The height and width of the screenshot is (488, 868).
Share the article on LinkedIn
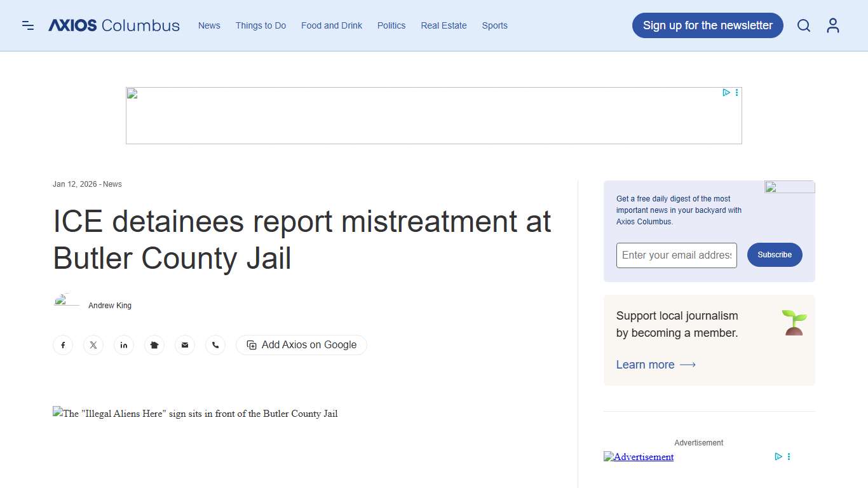(124, 345)
